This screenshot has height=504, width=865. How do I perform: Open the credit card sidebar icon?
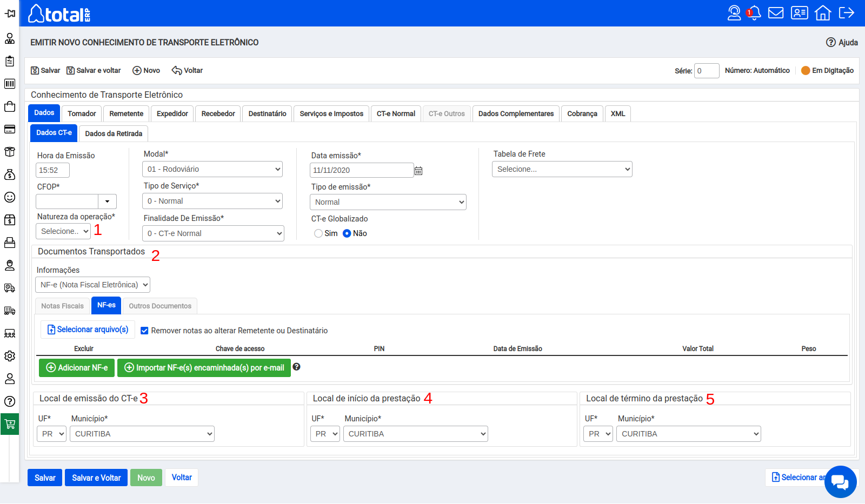point(10,129)
